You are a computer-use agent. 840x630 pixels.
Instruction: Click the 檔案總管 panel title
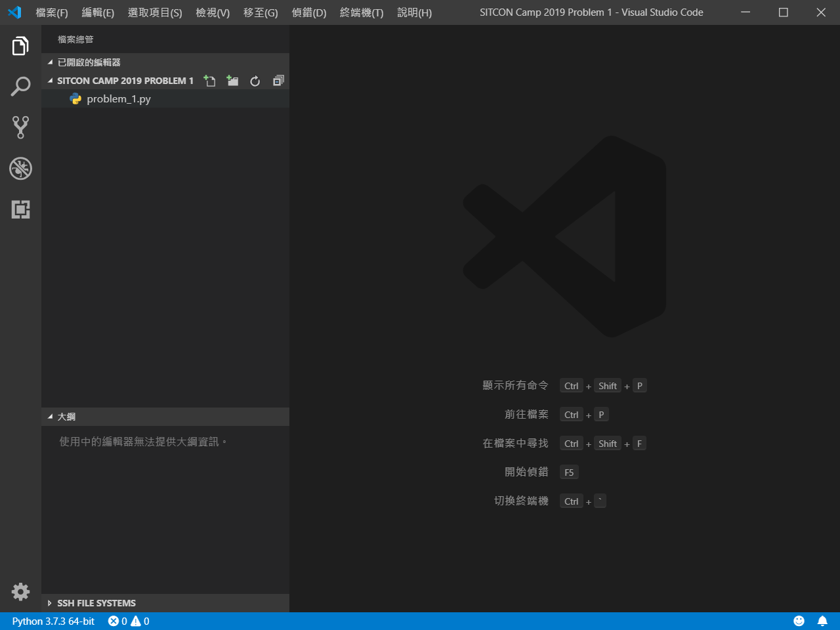(x=75, y=39)
